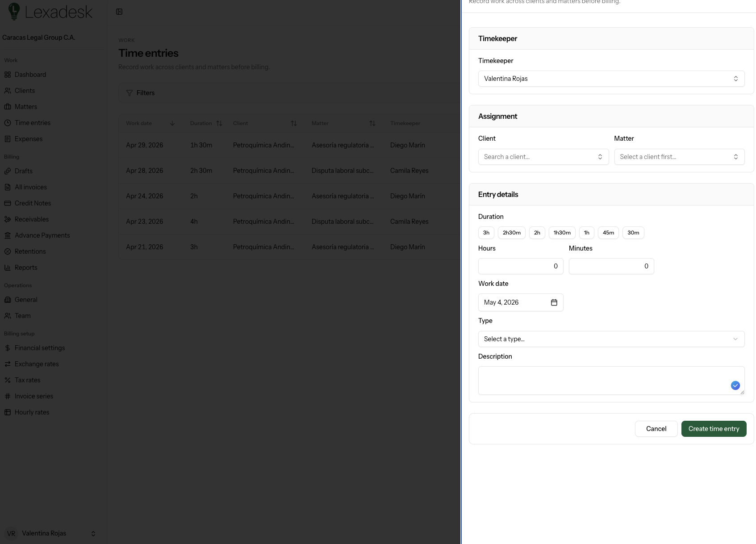Screen dimensions: 756x544
Task: Click the Exchange rates arrows icon
Action: point(8,364)
